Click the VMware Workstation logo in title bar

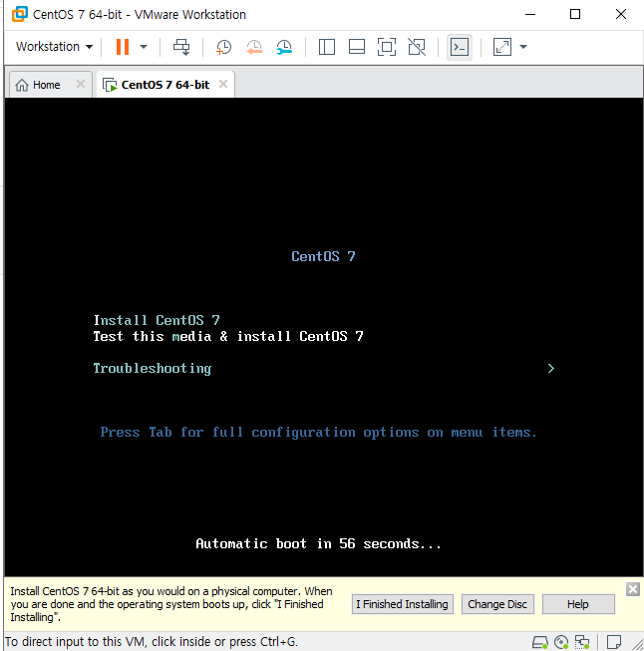pos(20,14)
